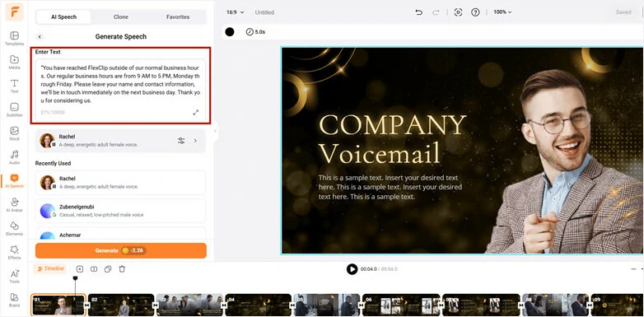Click the black background color swatch

(x=230, y=31)
